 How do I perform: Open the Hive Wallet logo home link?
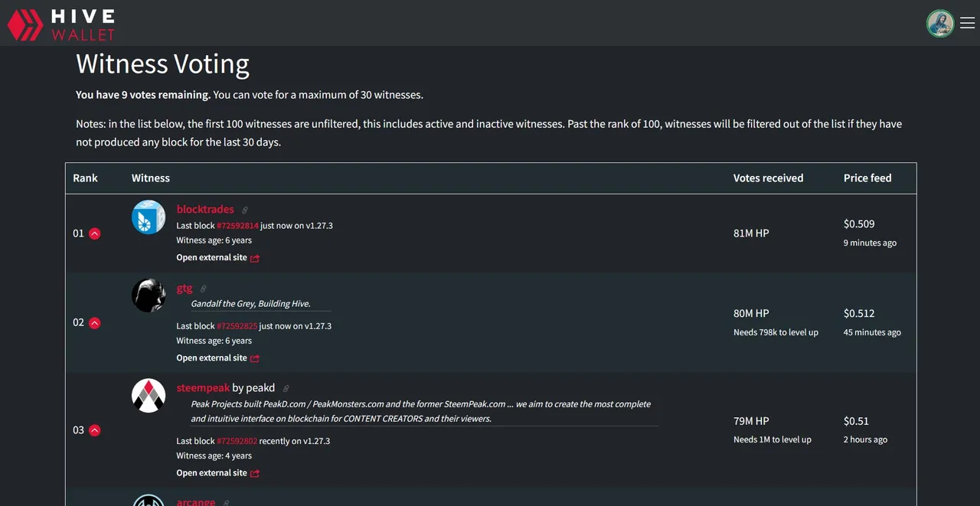60,23
